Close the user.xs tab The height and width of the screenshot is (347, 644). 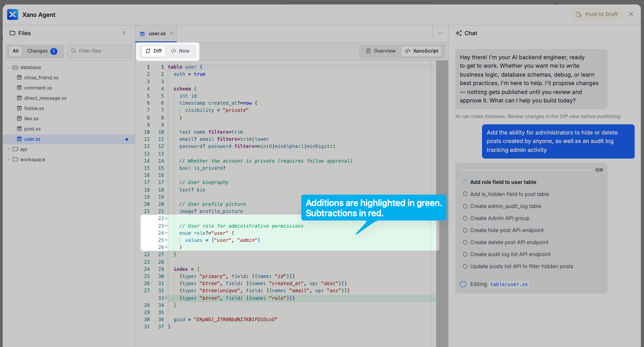tap(171, 33)
